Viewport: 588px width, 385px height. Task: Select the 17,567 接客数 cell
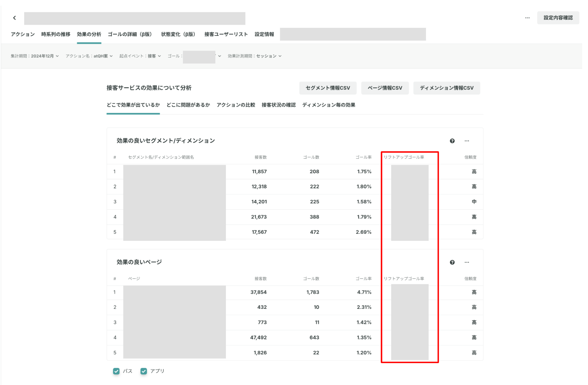259,232
